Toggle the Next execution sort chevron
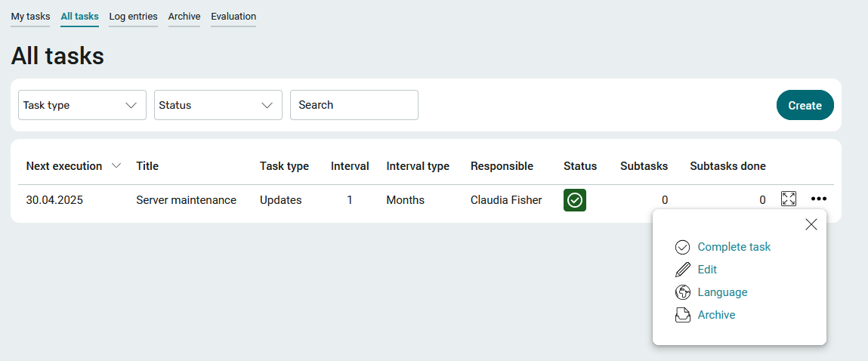This screenshot has height=361, width=868. pyautogui.click(x=116, y=165)
